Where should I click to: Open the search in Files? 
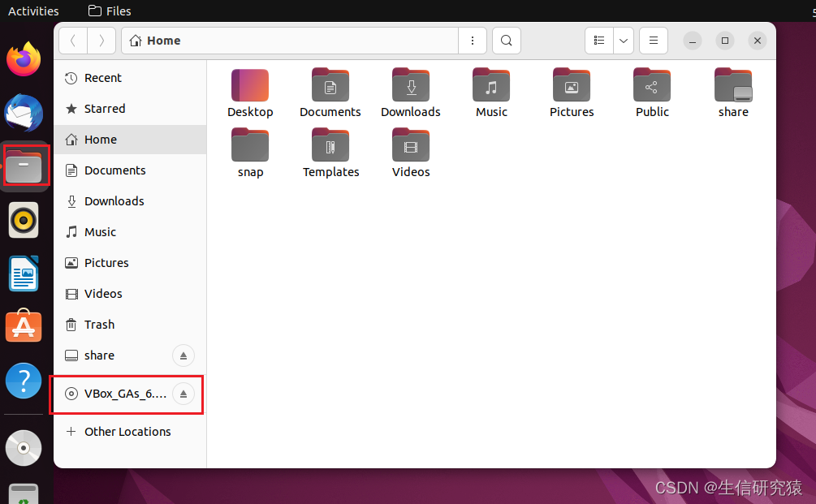[x=506, y=40]
